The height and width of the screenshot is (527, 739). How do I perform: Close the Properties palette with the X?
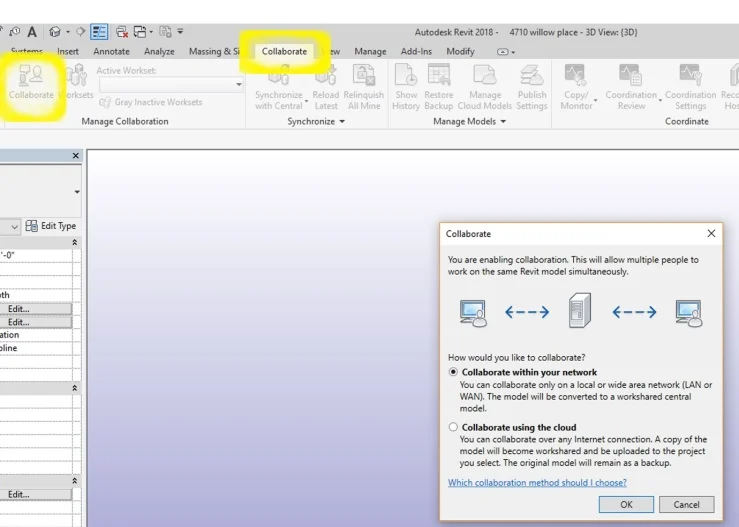coord(76,156)
